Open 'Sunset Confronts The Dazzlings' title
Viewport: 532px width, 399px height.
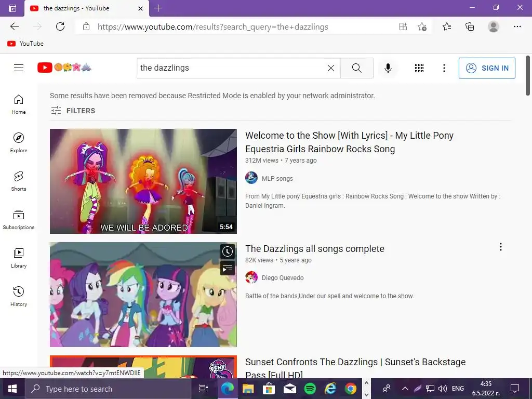coord(355,368)
